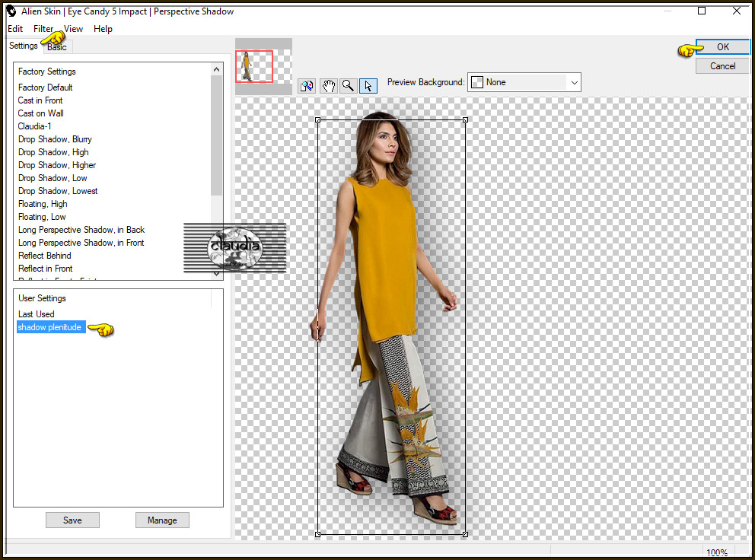This screenshot has height=560, width=755.
Task: Select Long Perspective Shadow, in Back preset
Action: click(81, 231)
